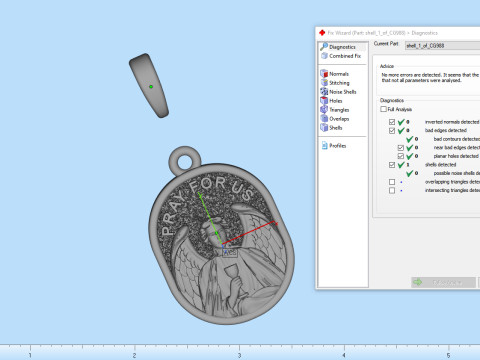This screenshot has height=360, width=480.
Task: Click the Axes label on the pendant
Action: click(x=230, y=253)
